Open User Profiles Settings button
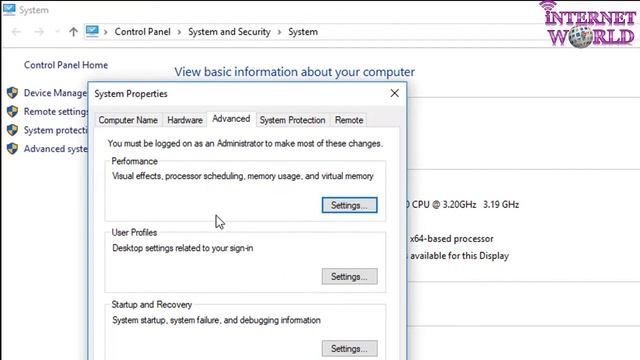Viewport: 640px width, 360px height. pos(349,277)
